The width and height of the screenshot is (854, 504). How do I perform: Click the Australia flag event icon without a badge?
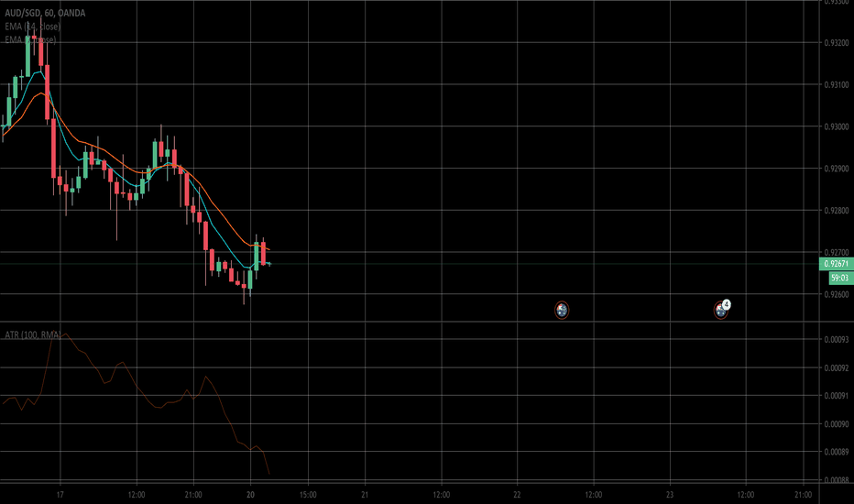562,310
